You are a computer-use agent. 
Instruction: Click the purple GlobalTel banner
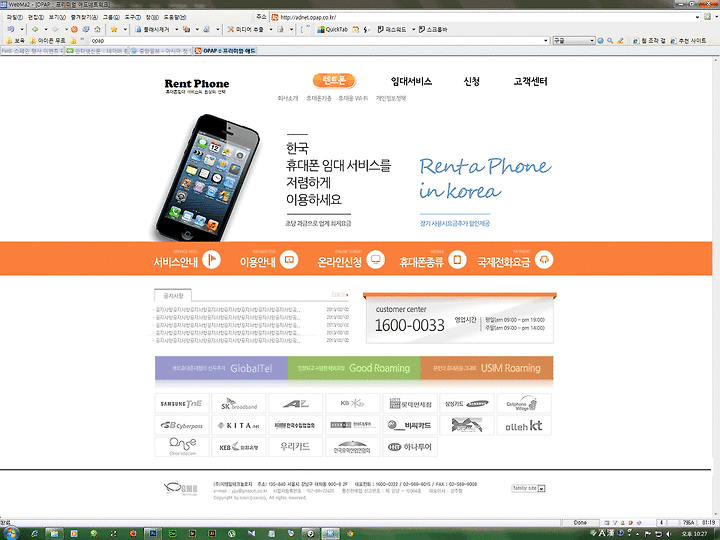click(221, 368)
